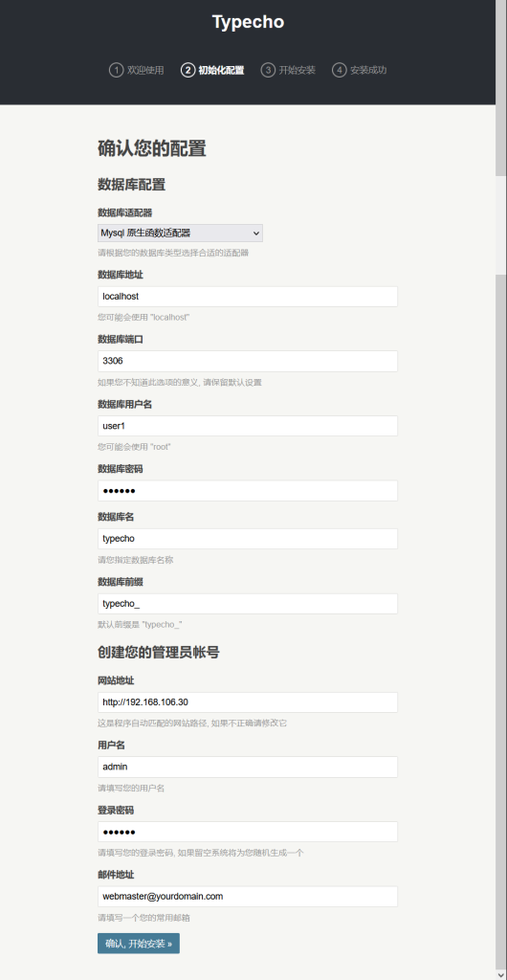Click the 邮件地址 email field
This screenshot has width=507, height=980.
247,896
